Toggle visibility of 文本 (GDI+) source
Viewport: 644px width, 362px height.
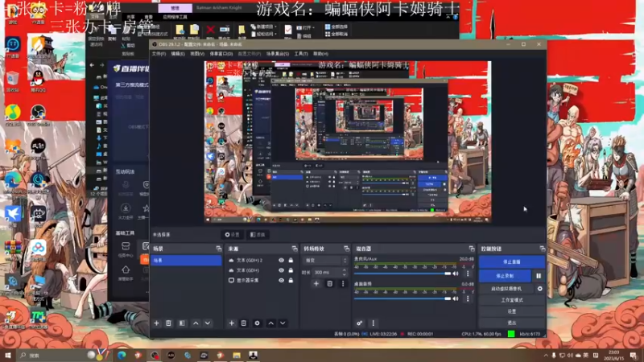[x=281, y=270]
